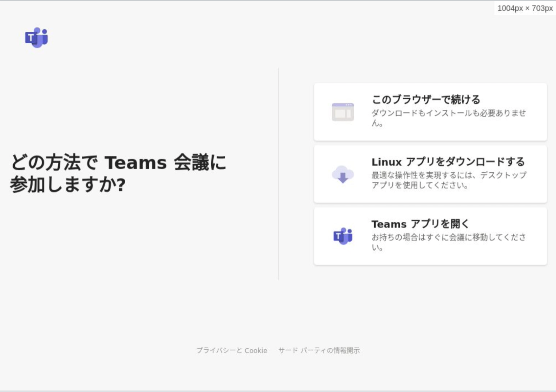Click the text 最適な操作性を実現するには、デスクトップ アプリを使用してください。
This screenshot has width=556, height=392.
(449, 180)
